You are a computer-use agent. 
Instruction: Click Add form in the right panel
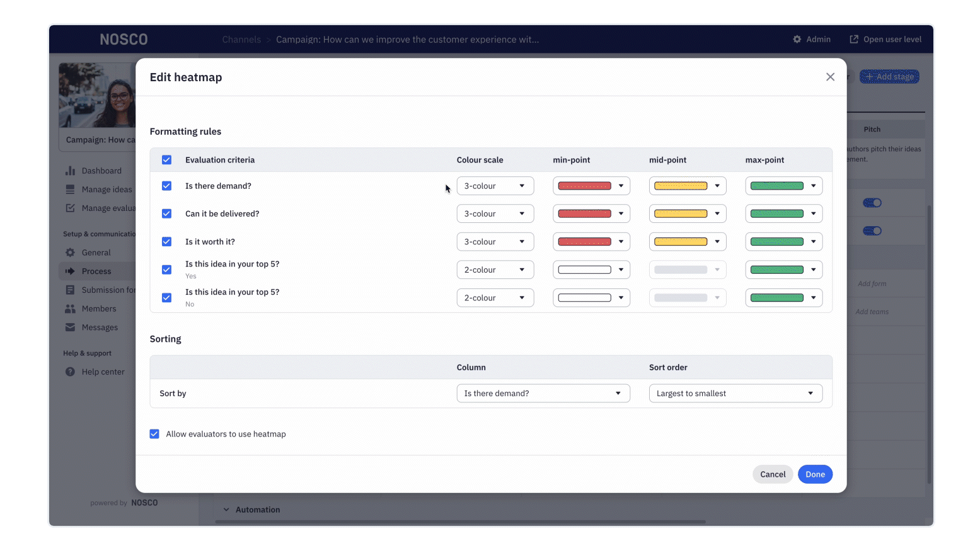(x=872, y=283)
